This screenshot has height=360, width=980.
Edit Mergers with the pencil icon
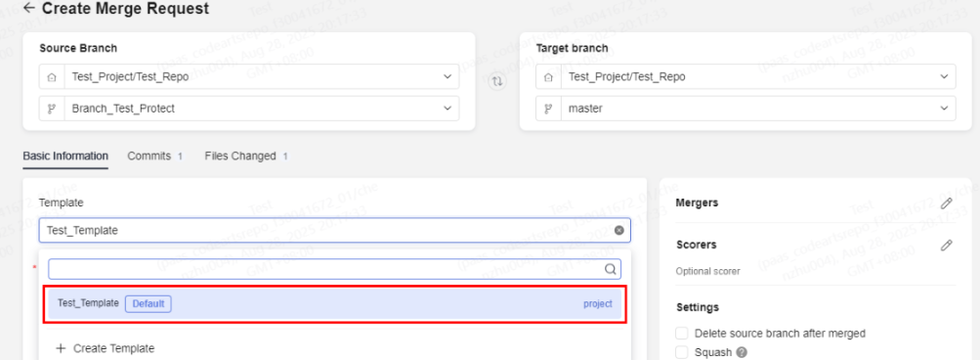[947, 203]
